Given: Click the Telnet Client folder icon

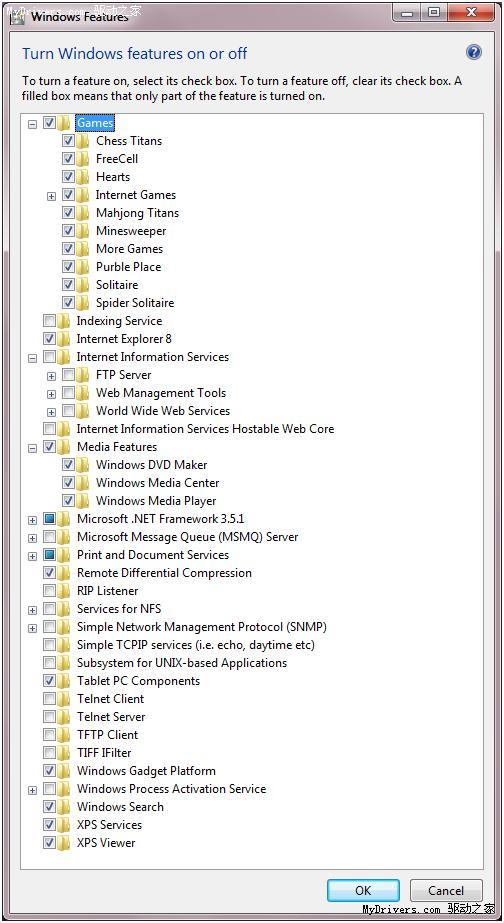Looking at the screenshot, I should point(64,699).
